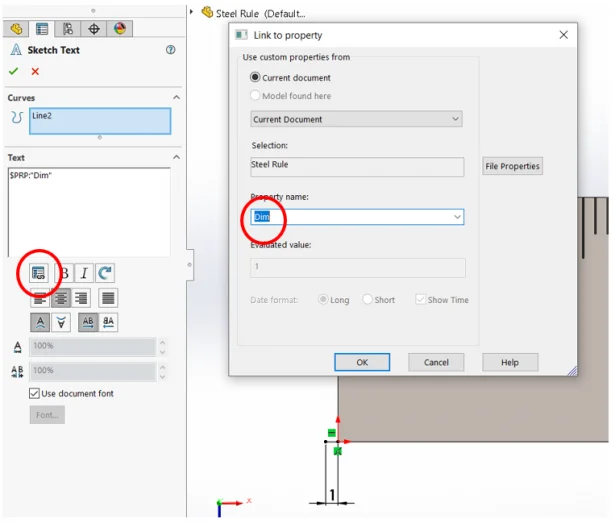The width and height of the screenshot is (615, 523).
Task: Click the Spacing 100% field
Action: click(93, 372)
